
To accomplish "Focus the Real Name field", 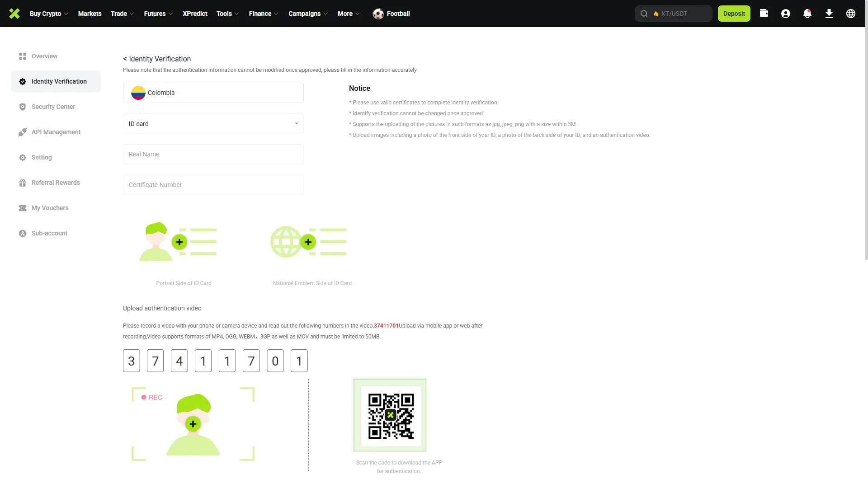I will tap(213, 154).
